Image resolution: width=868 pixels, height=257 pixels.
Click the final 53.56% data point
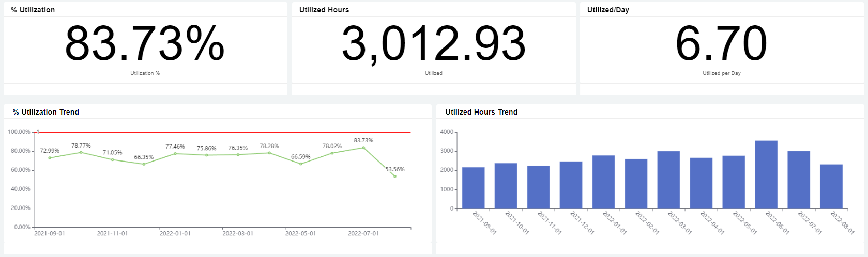point(395,176)
